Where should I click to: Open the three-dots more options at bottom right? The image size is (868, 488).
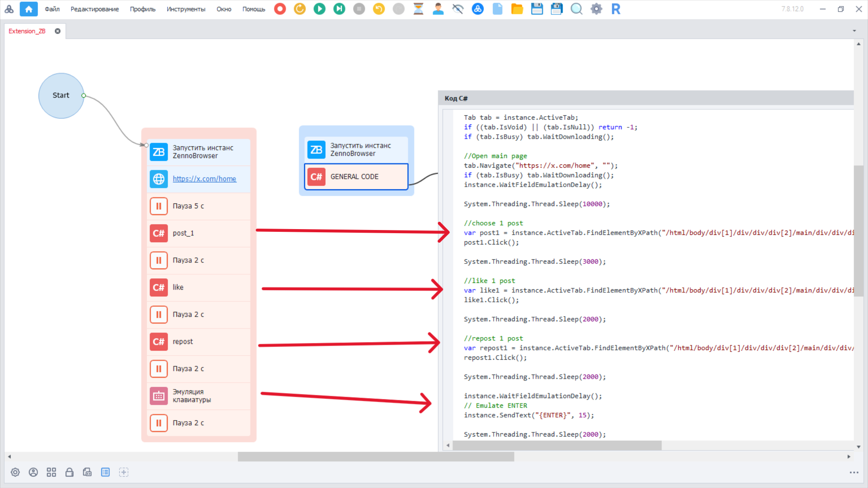[854, 473]
